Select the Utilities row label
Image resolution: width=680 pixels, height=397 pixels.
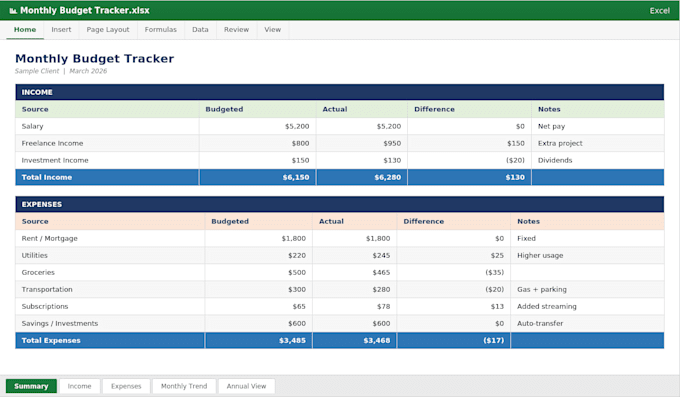click(35, 255)
